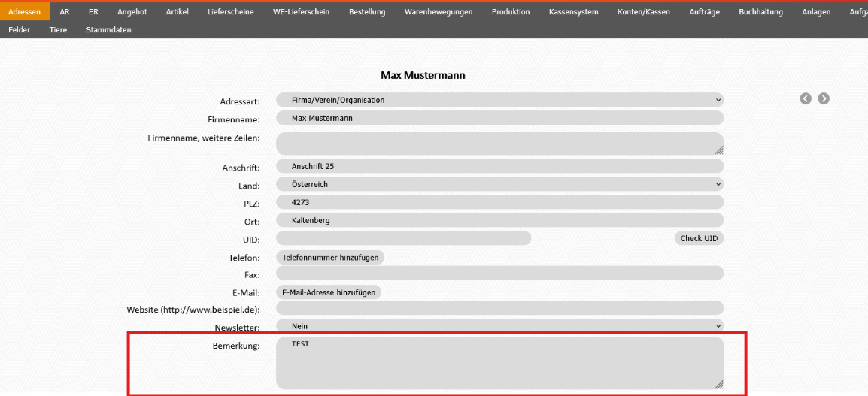Open the Newsletter dropdown showing Nein
This screenshot has height=396, width=868.
pyautogui.click(x=500, y=326)
